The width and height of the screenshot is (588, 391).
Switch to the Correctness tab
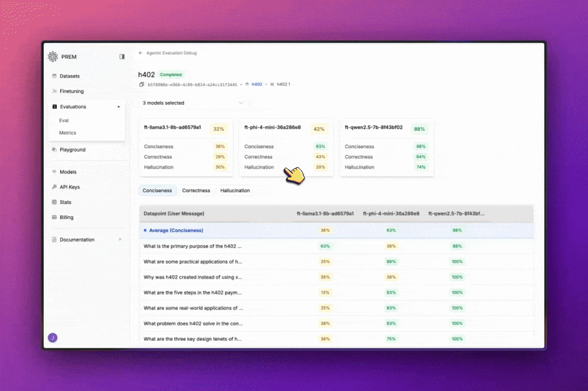coord(196,191)
